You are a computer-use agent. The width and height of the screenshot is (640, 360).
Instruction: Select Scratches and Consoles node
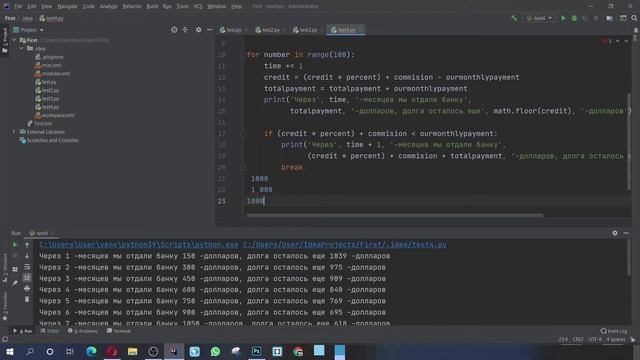[x=49, y=140]
